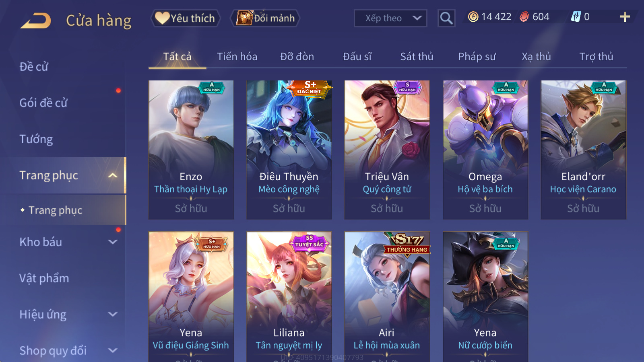Select the Enzo Thần thoại Hy Lạp skin
The width and height of the screenshot is (644, 362).
(x=191, y=150)
